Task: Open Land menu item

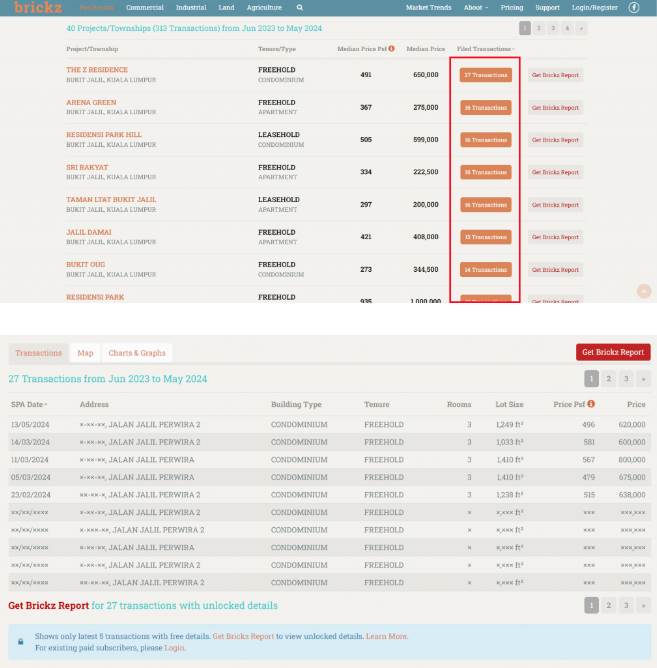Action: 226,8
